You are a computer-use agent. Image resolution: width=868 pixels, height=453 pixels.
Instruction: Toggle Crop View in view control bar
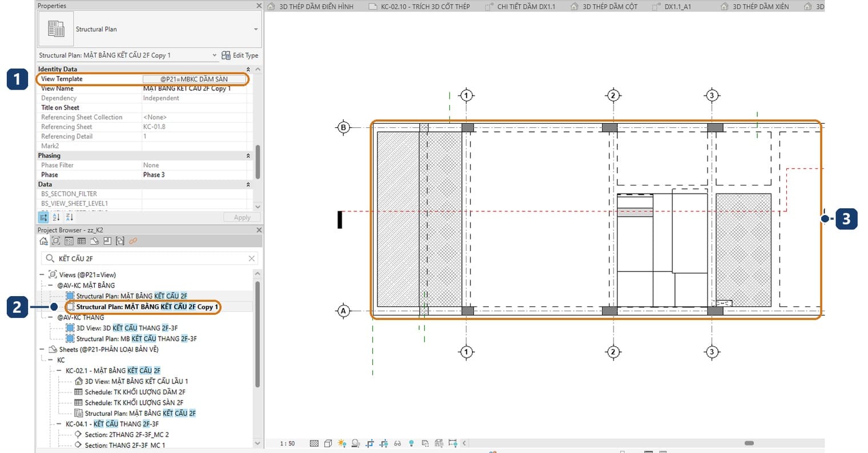pos(369,443)
